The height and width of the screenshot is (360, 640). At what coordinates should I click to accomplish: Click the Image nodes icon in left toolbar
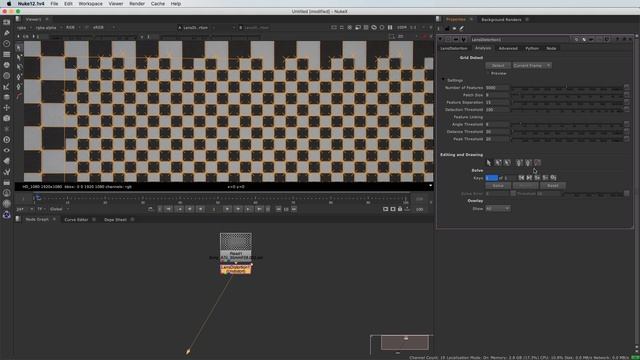click(7, 22)
